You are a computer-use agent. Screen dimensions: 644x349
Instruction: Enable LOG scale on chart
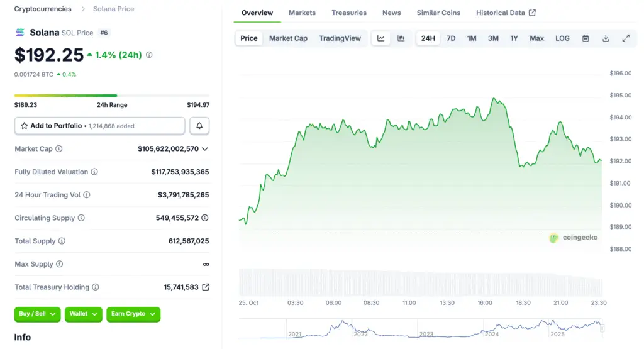[562, 38]
